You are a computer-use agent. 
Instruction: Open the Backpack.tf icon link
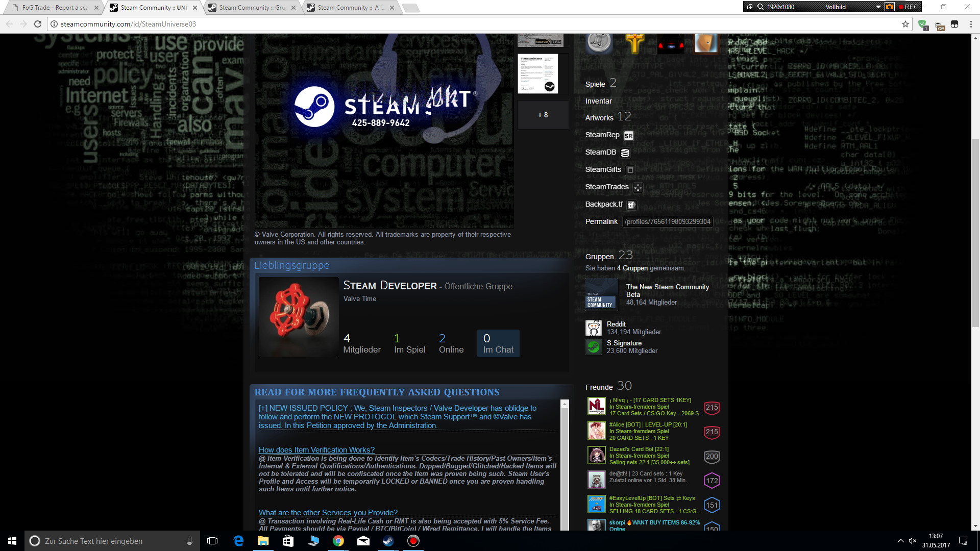point(631,205)
